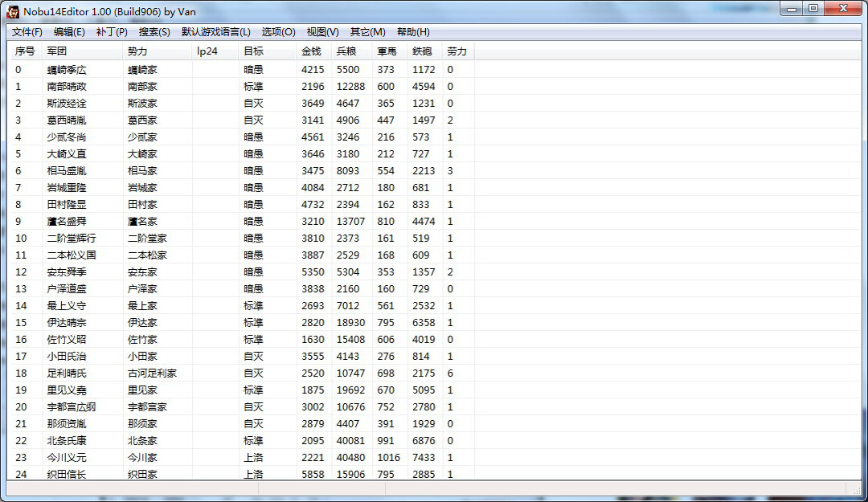Sort by the 序号 column header
868x502 pixels.
pos(26,51)
